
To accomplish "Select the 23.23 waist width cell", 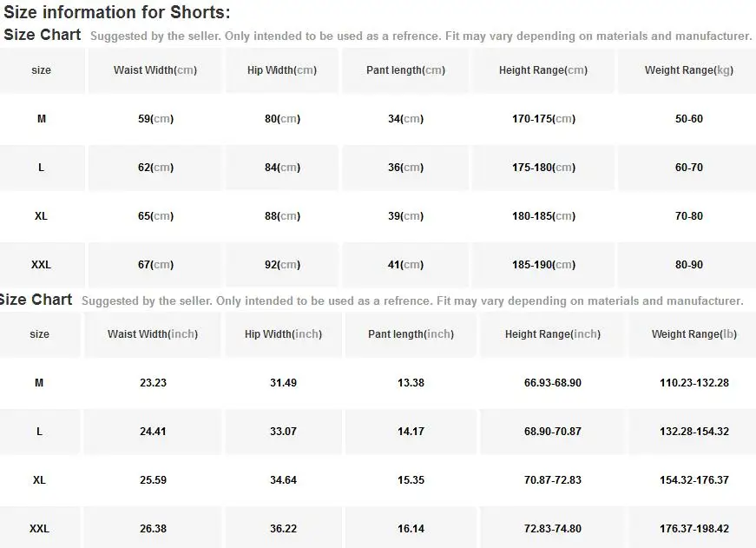I will point(153,383).
